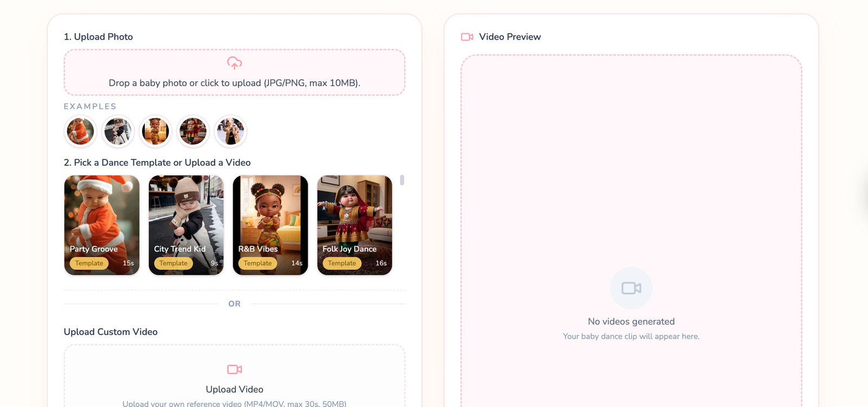Click the 'Drop a baby photo' upload text
This screenshot has width=868, height=407.
pos(234,83)
